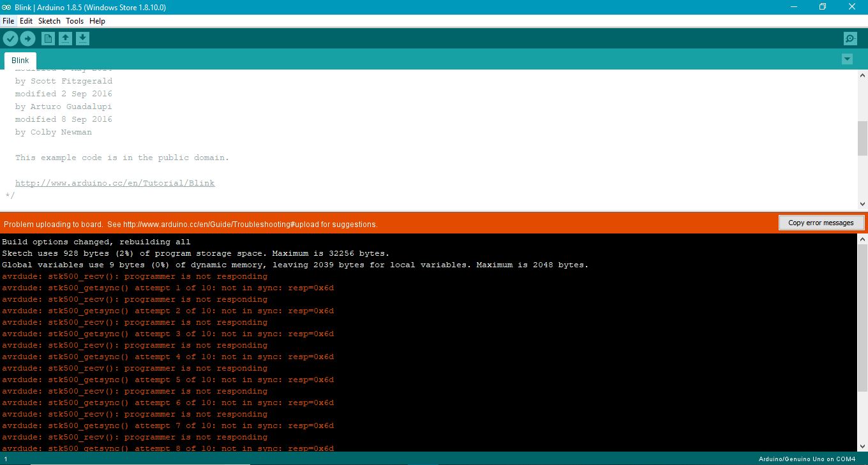This screenshot has width=868, height=465.
Task: Click the Upload icon
Action: click(27, 38)
